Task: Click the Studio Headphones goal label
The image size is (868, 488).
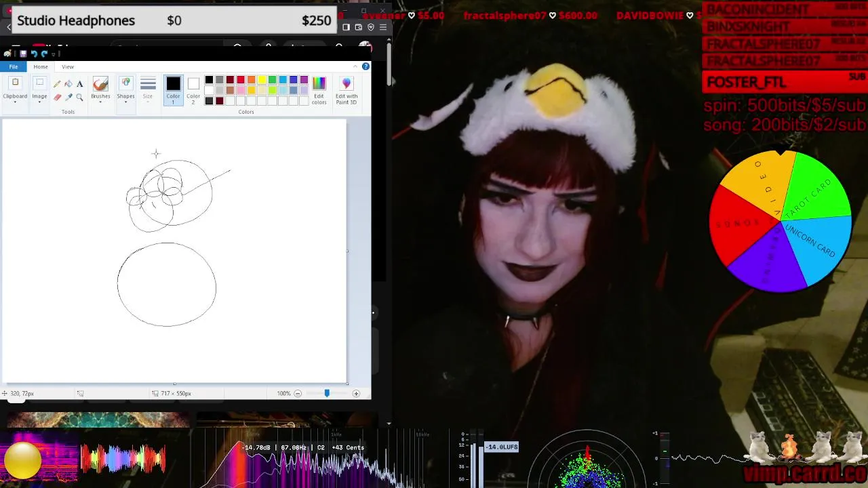Action: click(76, 20)
